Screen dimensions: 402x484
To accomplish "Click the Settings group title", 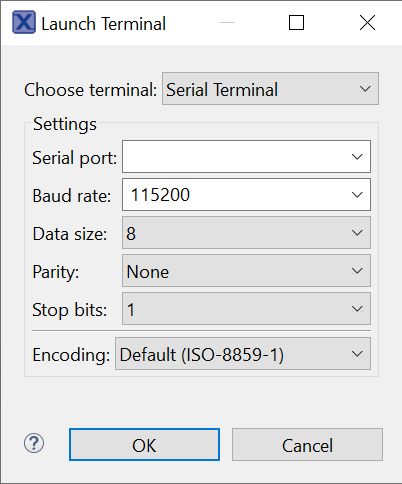I will (65, 124).
